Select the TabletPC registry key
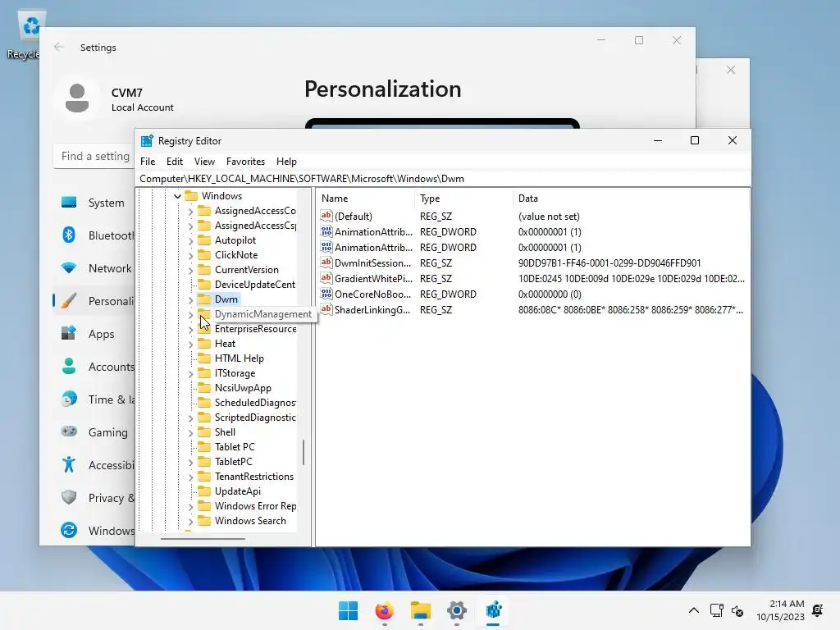The image size is (840, 630). [233, 462]
